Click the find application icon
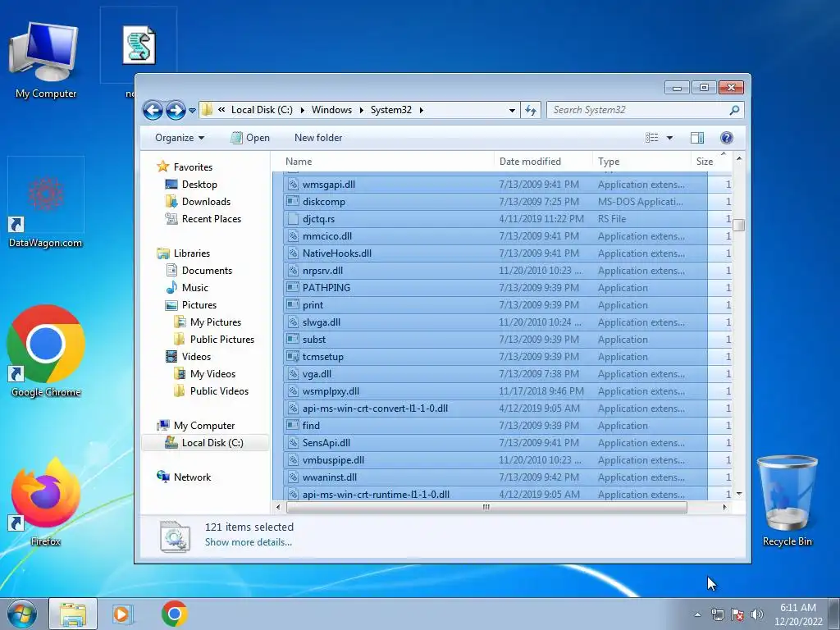Viewport: 840px width, 630px height. click(293, 426)
